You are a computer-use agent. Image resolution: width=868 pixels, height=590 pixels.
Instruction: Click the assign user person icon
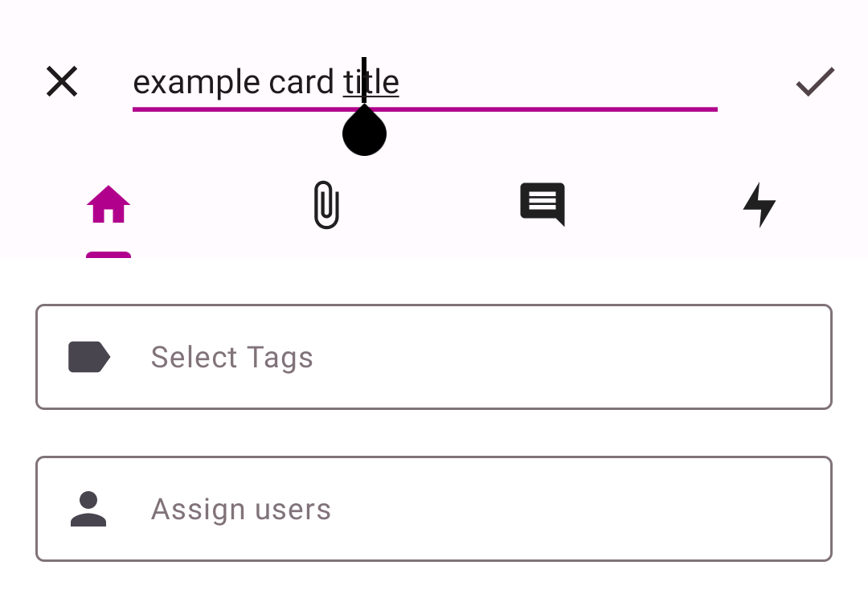pos(88,509)
